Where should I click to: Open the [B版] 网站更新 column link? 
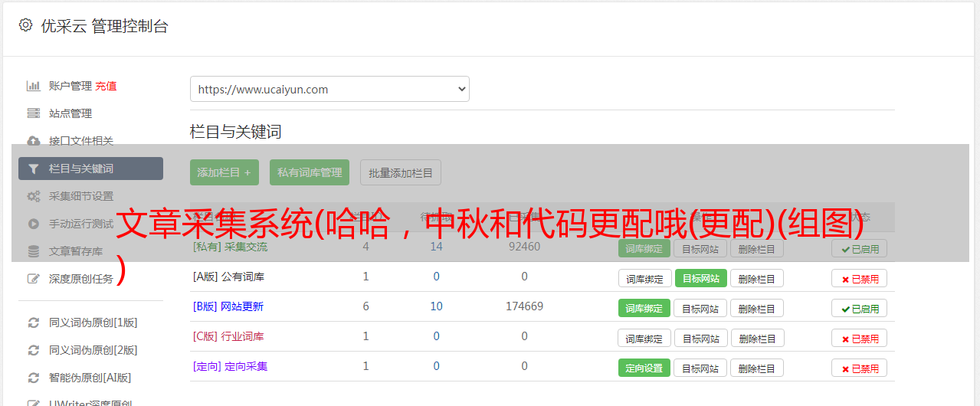click(228, 306)
